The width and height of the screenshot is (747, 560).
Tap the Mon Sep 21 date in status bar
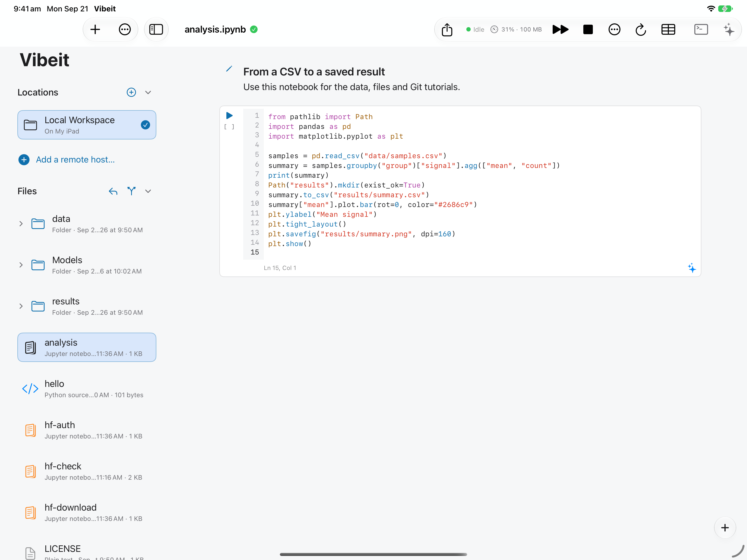(68, 8)
